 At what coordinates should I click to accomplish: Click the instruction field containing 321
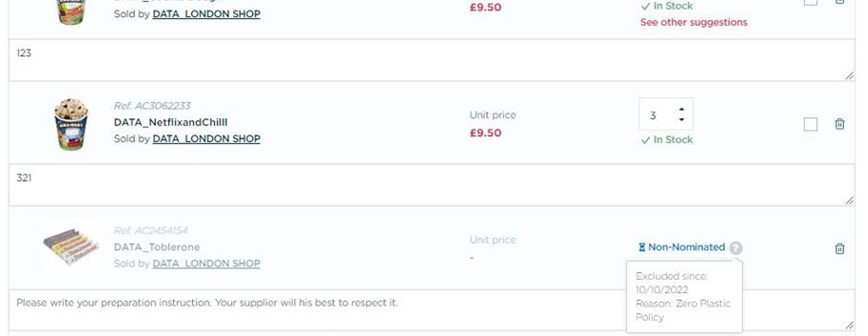pos(431,185)
